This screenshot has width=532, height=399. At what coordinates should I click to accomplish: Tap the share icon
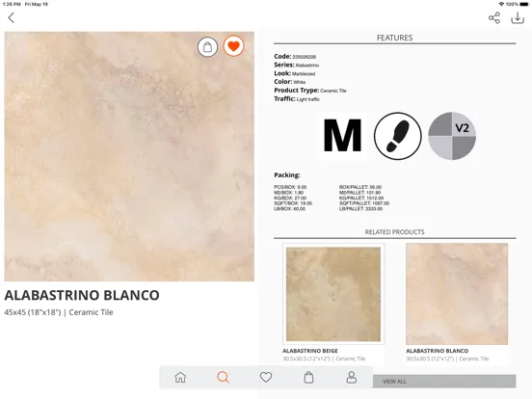coord(494,18)
